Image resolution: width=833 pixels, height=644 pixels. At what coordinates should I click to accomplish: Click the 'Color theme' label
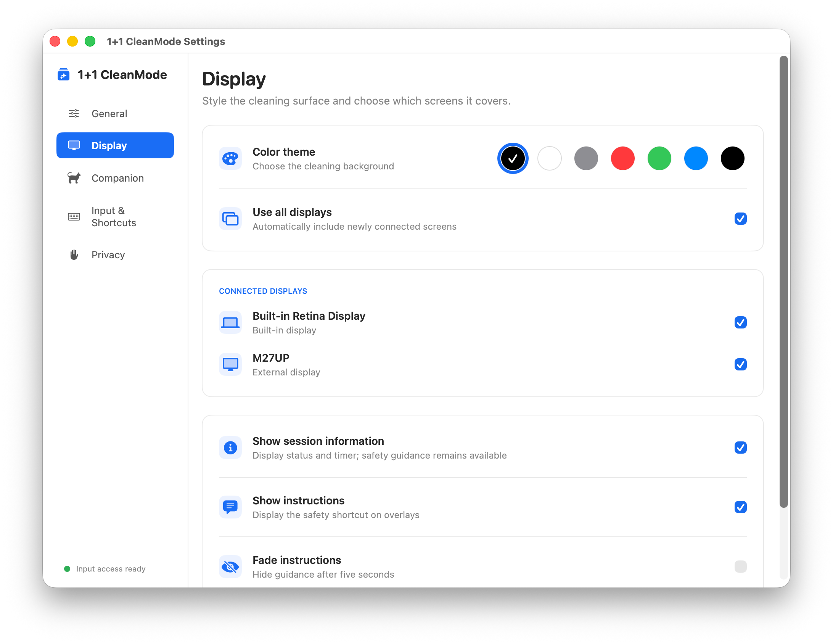coord(284,152)
